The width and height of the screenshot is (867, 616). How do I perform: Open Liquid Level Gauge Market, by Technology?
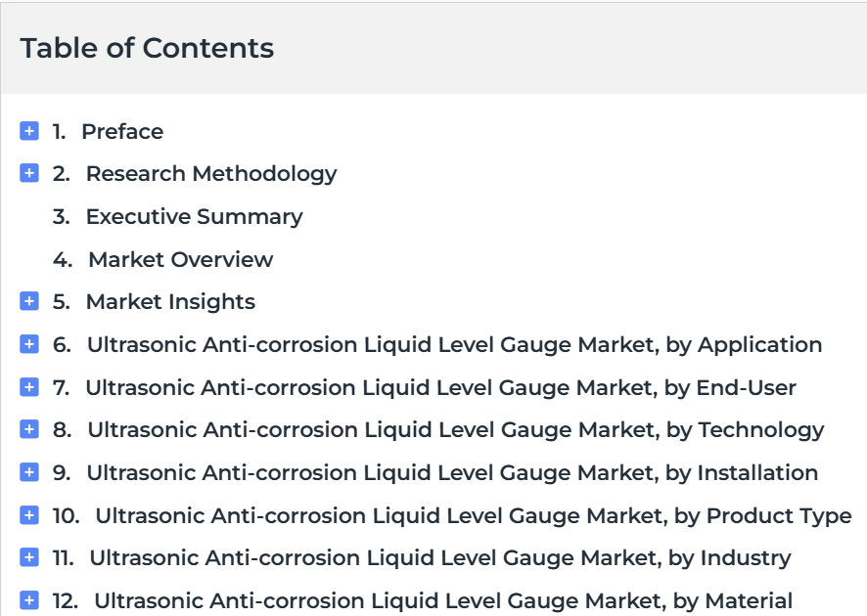point(456,430)
